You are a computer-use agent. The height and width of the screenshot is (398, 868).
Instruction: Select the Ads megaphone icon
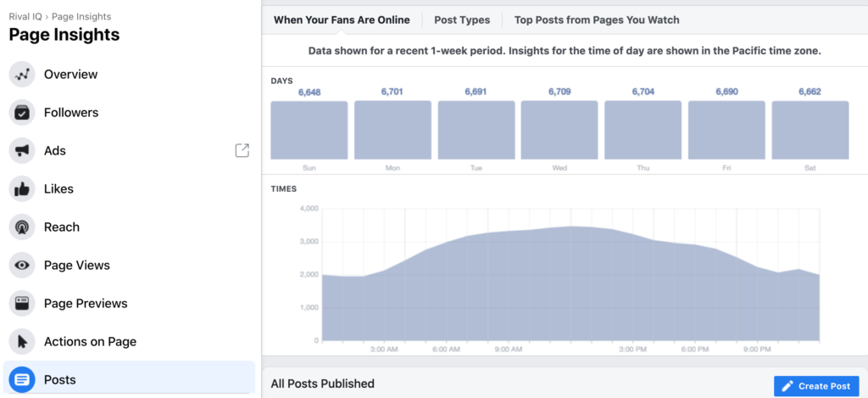(22, 151)
